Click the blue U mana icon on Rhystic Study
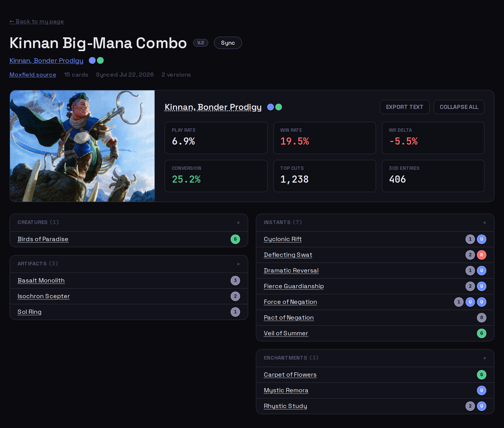Image resolution: width=504 pixels, height=428 pixels. point(481,406)
